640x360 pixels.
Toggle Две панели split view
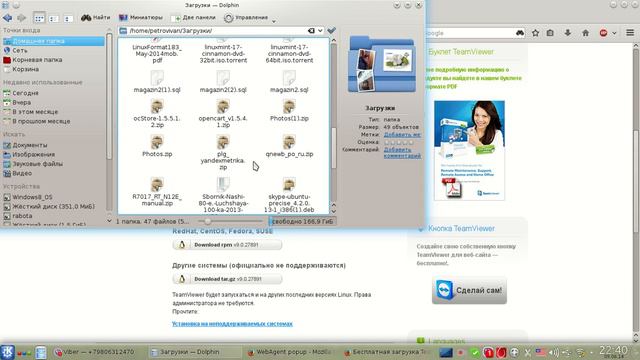193,18
